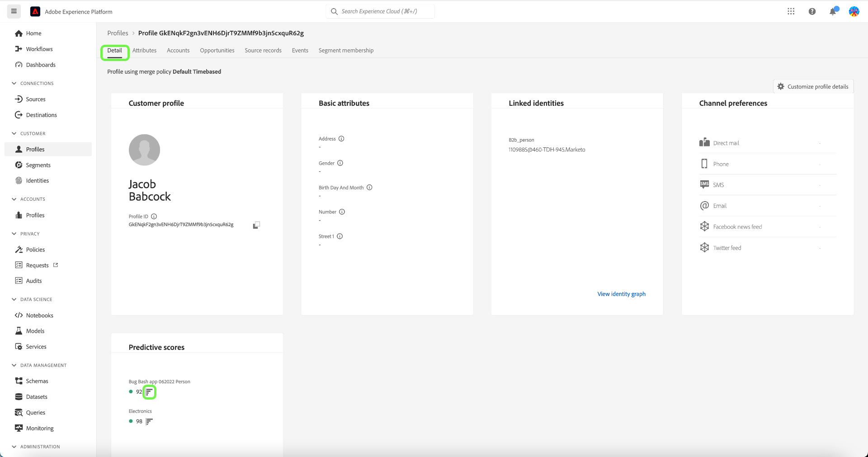Screen dimensions: 868x457
Task: Open Dashboards in sidebar
Action: tap(48, 65)
